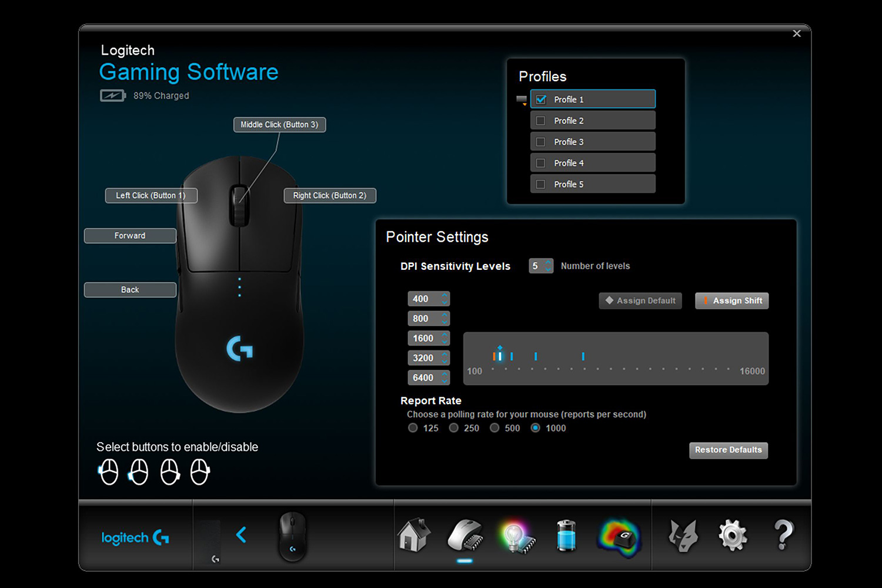
Task: Enable the Profile 2 checkbox
Action: [541, 121]
